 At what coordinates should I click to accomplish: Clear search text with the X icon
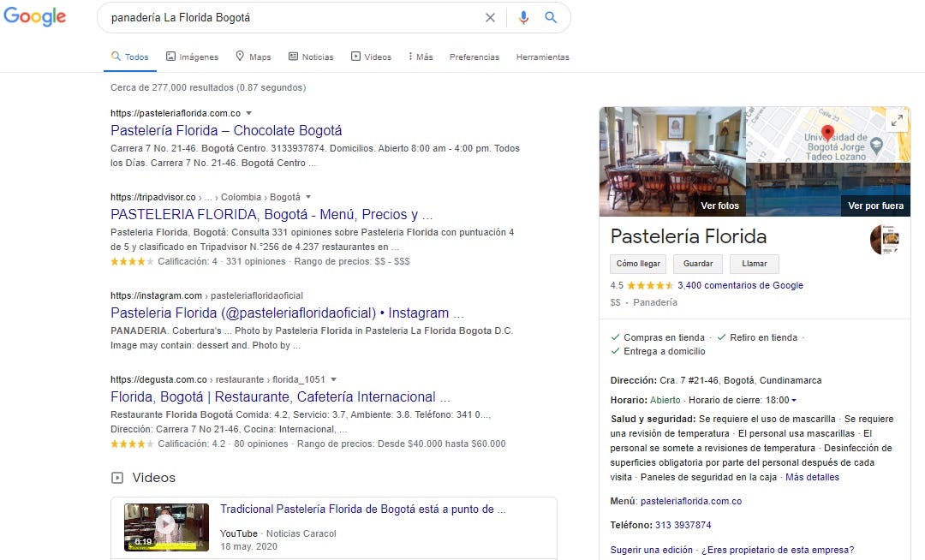[x=490, y=17]
